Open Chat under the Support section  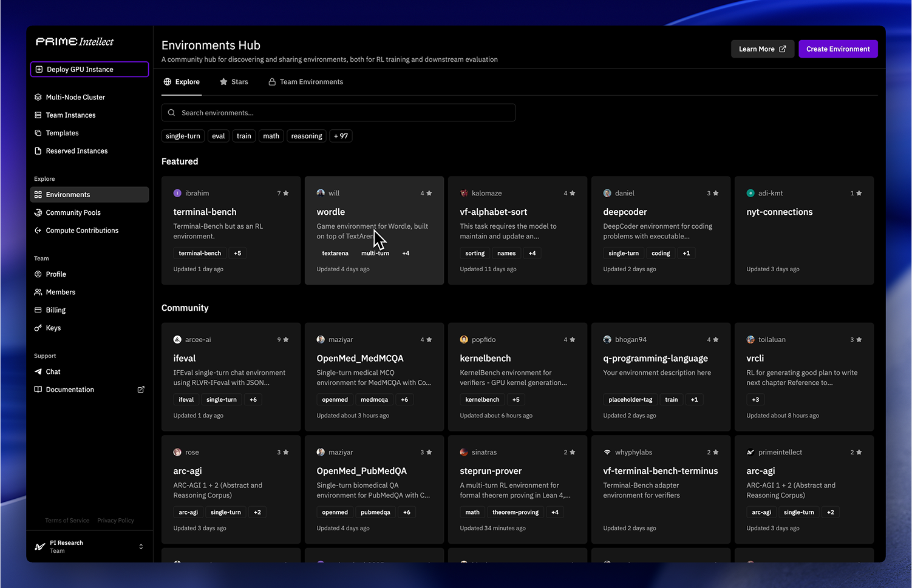point(53,371)
